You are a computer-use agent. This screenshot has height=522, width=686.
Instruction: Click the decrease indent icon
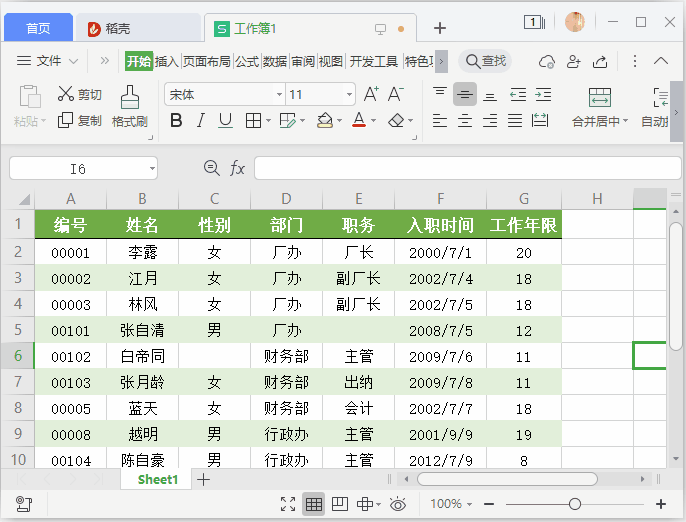pyautogui.click(x=518, y=95)
